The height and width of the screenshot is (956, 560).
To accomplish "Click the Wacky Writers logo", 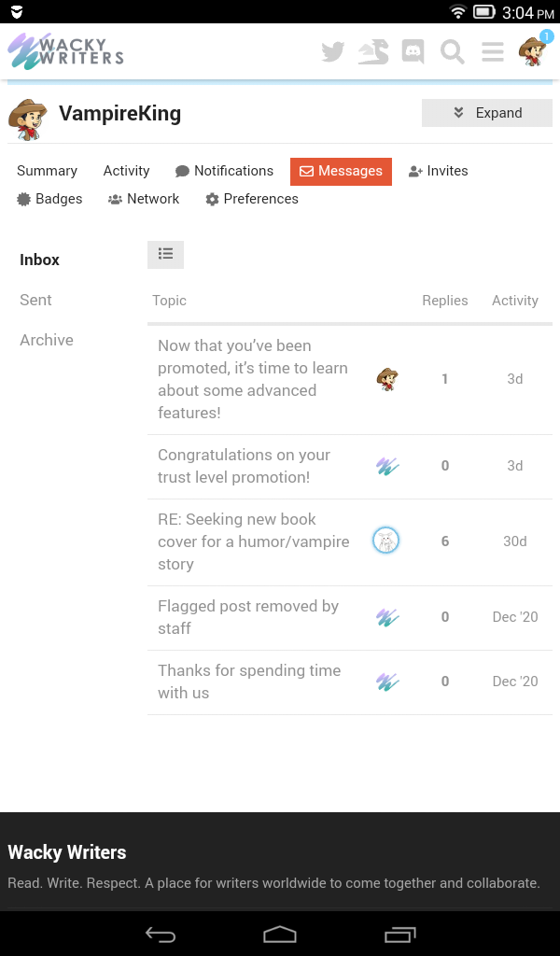I will [65, 51].
